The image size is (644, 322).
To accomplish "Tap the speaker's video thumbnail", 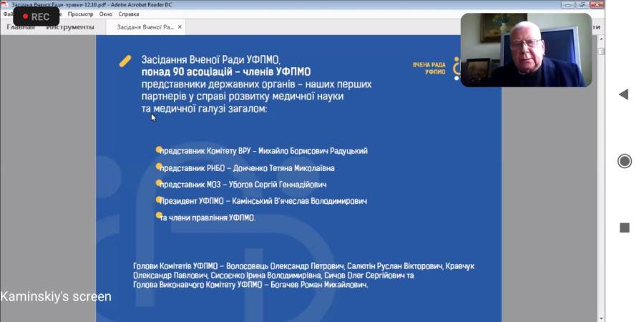I will (526, 49).
